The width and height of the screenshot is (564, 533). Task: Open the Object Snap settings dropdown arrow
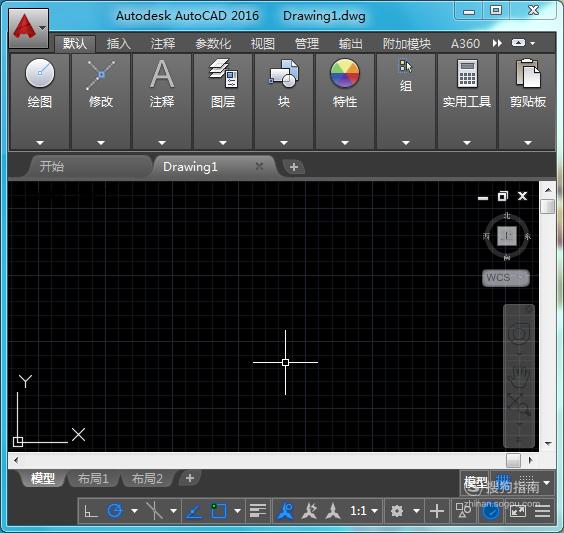[238, 511]
